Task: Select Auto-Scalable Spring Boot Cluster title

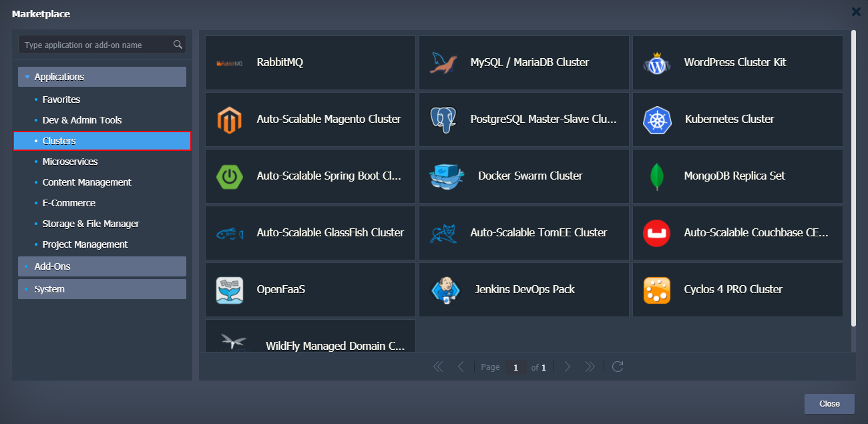Action: [x=329, y=176]
